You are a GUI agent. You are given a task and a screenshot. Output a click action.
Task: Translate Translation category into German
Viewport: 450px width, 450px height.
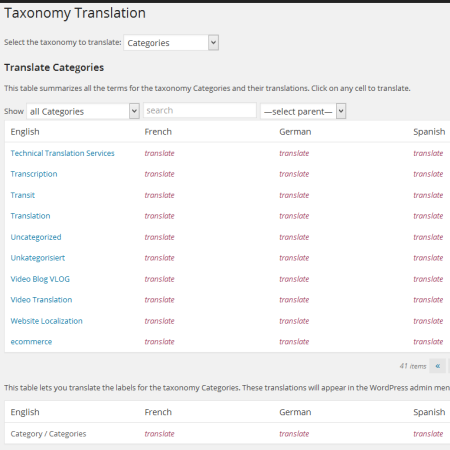tap(294, 216)
